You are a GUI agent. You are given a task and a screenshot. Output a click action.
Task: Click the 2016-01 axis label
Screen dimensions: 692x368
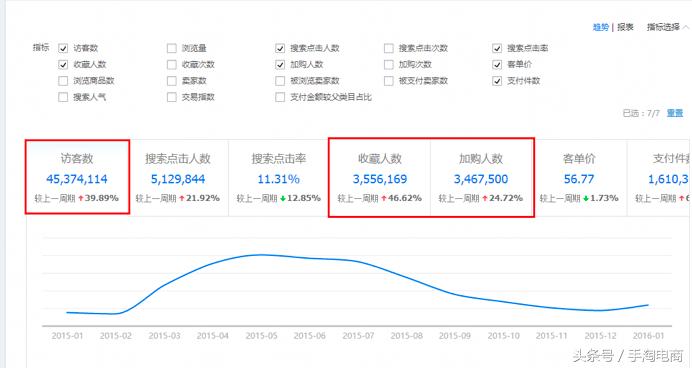(648, 336)
